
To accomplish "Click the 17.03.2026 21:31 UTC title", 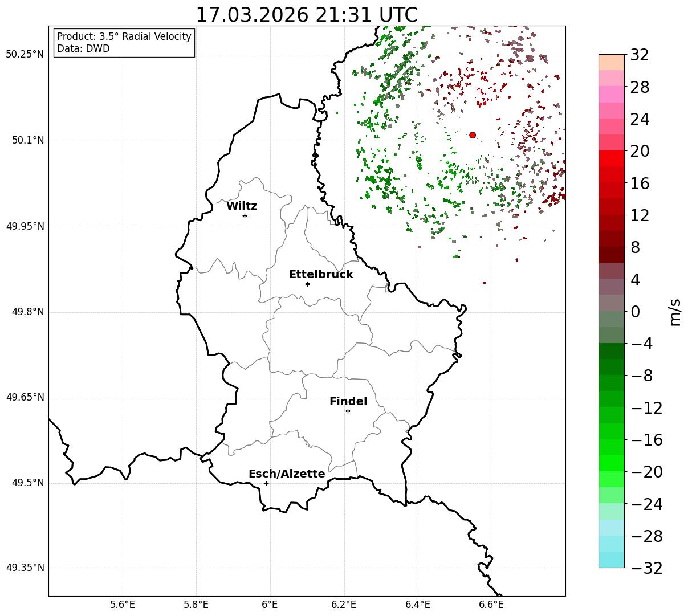I will [x=307, y=15].
